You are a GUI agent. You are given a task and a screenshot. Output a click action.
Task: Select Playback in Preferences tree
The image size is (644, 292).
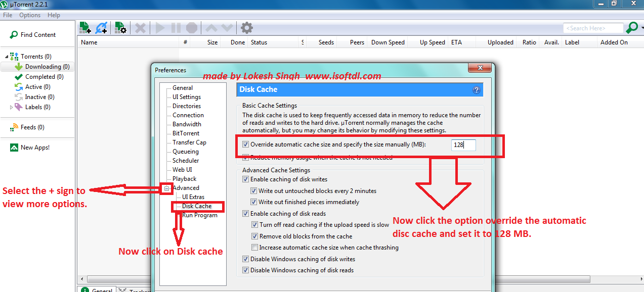coord(184,179)
